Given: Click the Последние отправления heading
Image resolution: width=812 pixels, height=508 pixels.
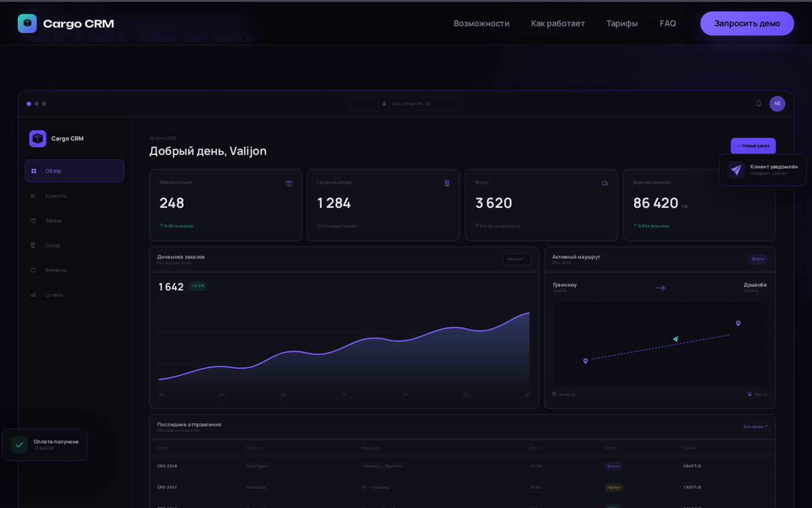Looking at the screenshot, I should click(x=189, y=424).
